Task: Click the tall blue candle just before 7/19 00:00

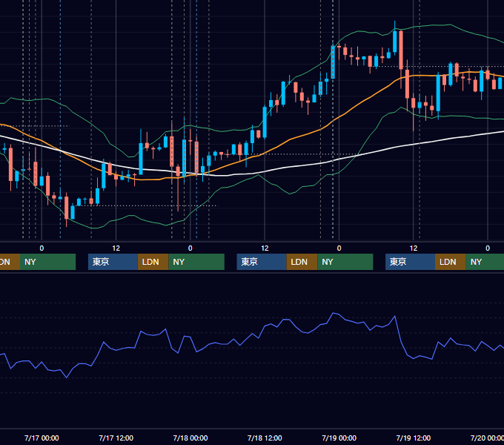Action: coord(333,62)
